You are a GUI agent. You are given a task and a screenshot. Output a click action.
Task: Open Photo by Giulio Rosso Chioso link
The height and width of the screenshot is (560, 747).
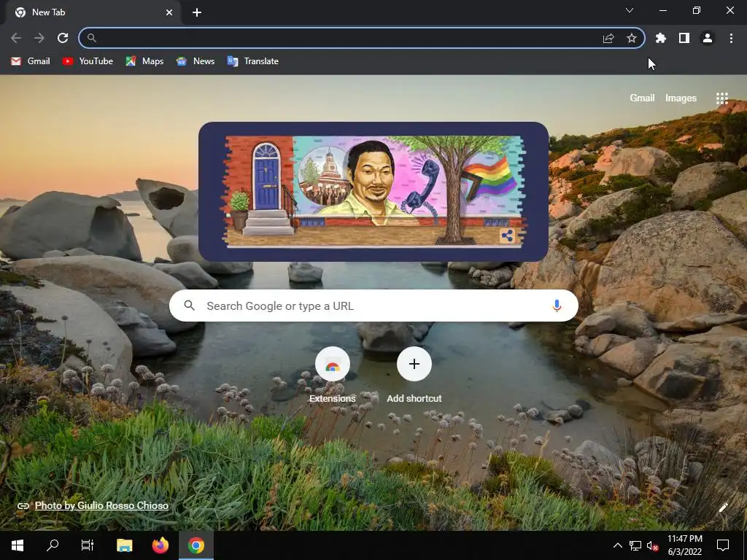(101, 506)
